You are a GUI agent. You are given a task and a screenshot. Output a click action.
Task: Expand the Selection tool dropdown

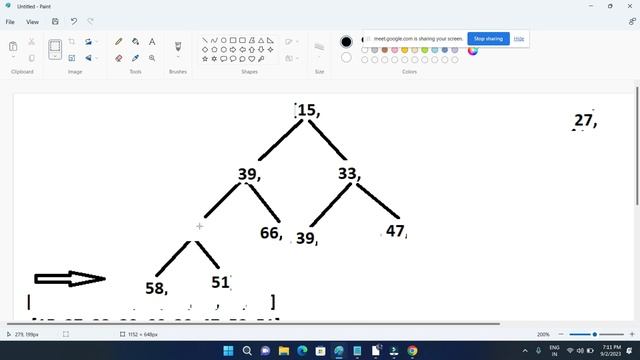[55, 57]
